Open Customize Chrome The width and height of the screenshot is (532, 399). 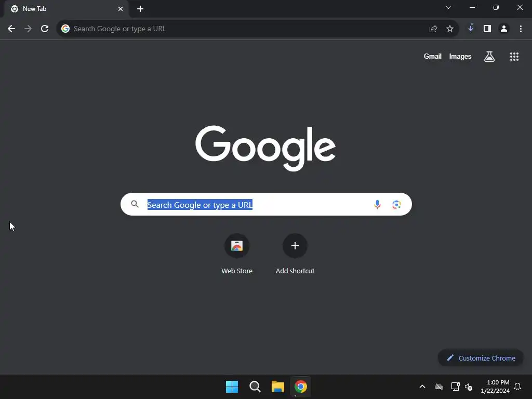[x=481, y=358]
